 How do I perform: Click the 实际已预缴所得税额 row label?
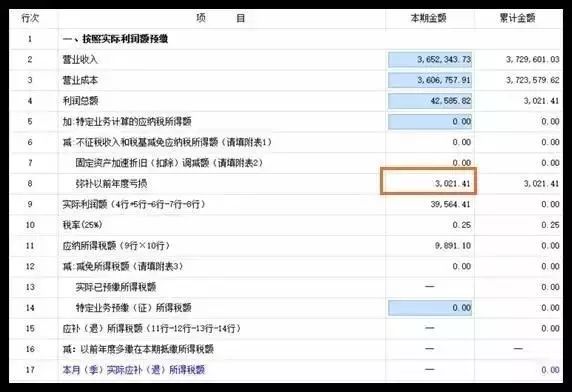(116, 287)
